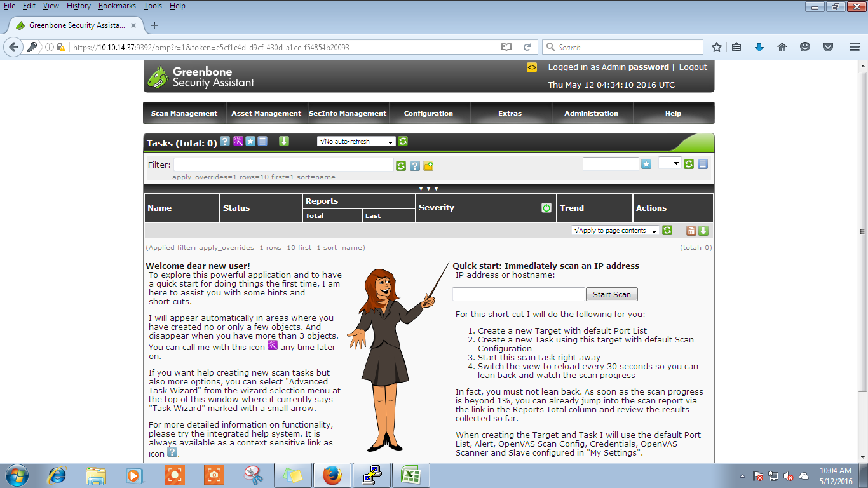Click trashcan icon for bulk delete

tap(691, 231)
